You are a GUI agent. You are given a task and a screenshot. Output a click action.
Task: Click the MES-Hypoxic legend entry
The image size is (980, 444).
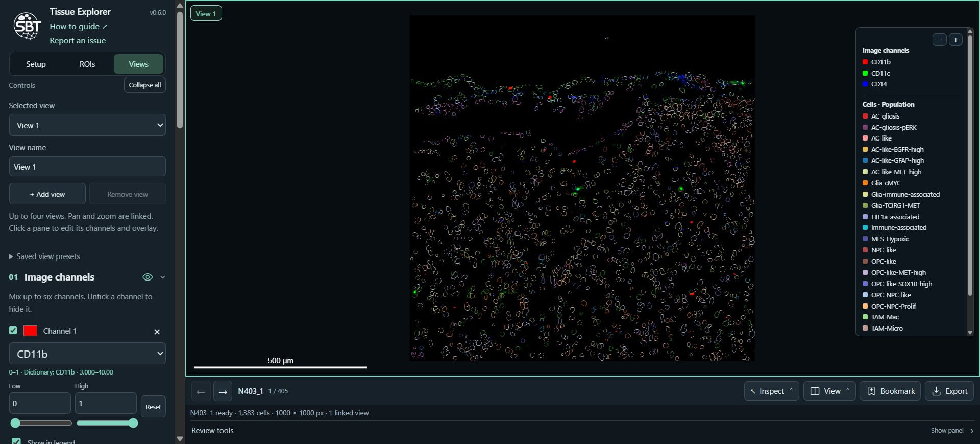click(x=886, y=239)
